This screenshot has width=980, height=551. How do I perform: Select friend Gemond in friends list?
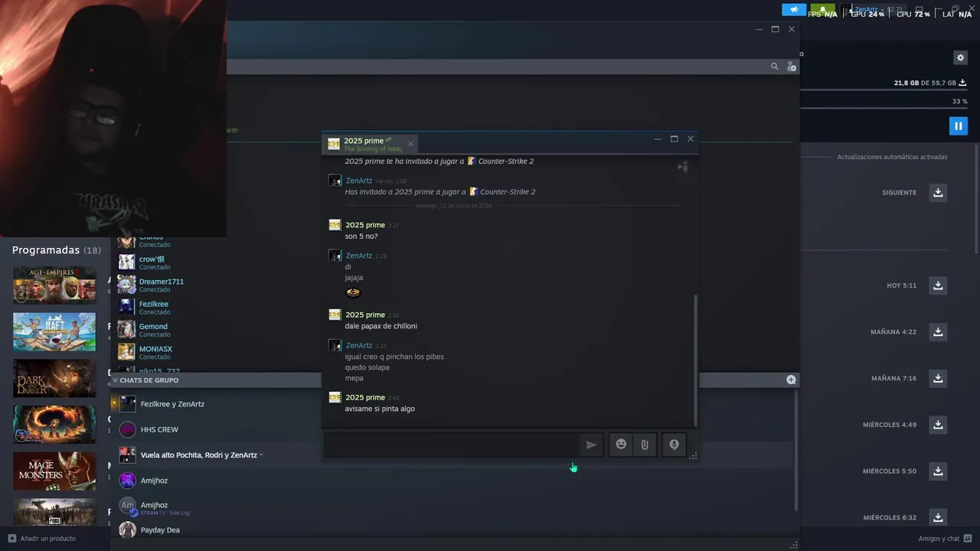tap(153, 330)
